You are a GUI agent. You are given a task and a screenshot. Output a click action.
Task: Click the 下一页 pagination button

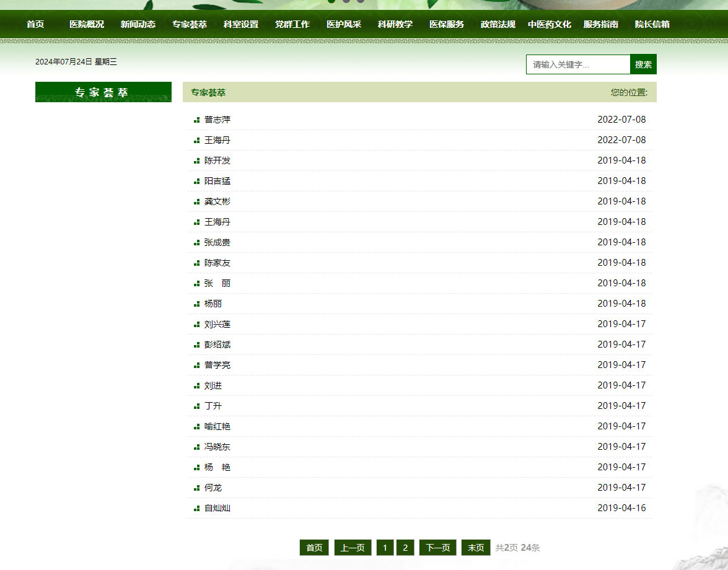(x=438, y=548)
